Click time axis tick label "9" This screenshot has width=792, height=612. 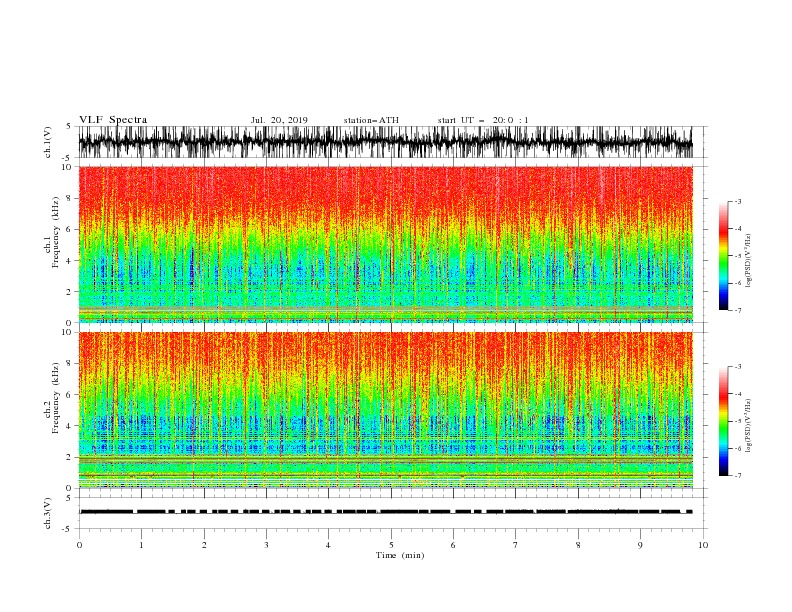pos(640,545)
